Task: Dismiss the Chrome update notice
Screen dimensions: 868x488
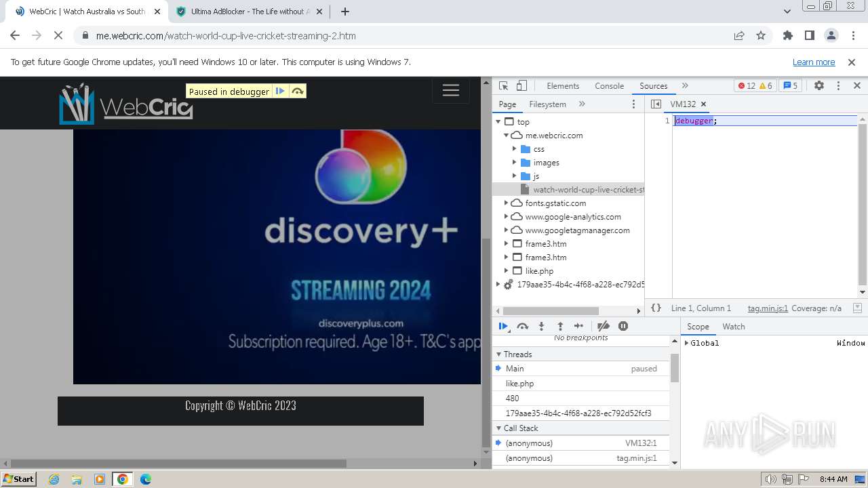Action: pos(852,62)
